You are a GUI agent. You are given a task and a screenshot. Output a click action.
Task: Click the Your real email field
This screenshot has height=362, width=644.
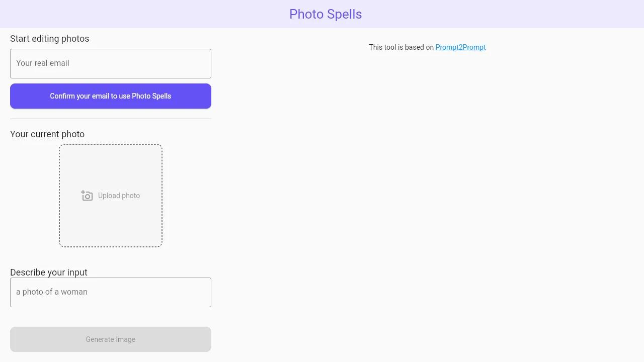pos(111,63)
